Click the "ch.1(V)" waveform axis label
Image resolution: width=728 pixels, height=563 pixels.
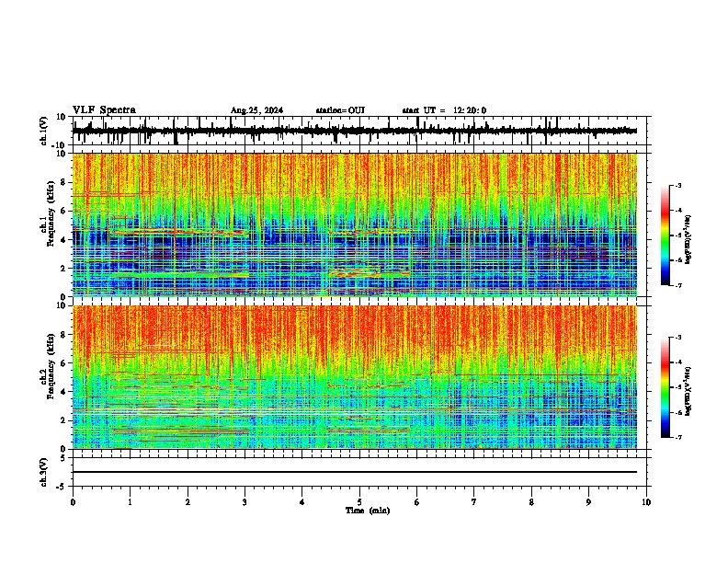(x=44, y=131)
